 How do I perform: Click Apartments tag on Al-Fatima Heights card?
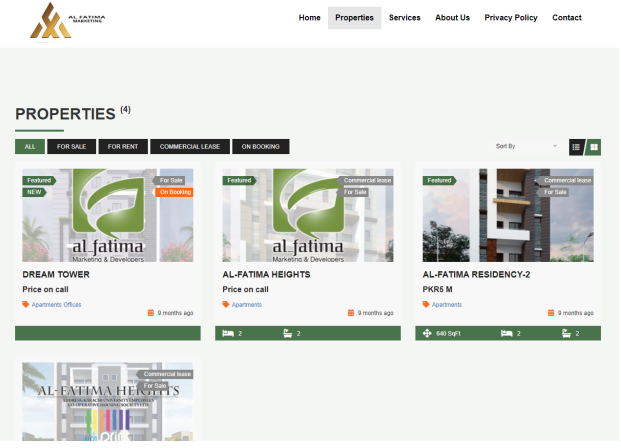pyautogui.click(x=247, y=305)
